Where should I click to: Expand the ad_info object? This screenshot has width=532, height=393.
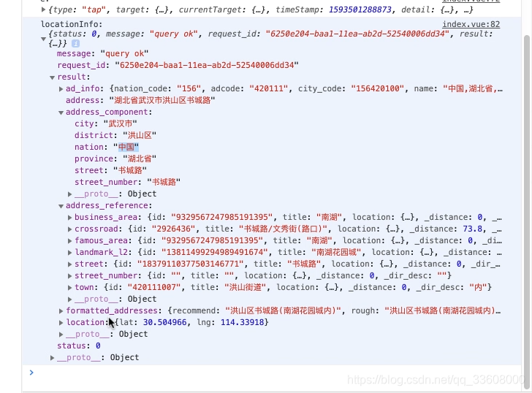[61, 89]
